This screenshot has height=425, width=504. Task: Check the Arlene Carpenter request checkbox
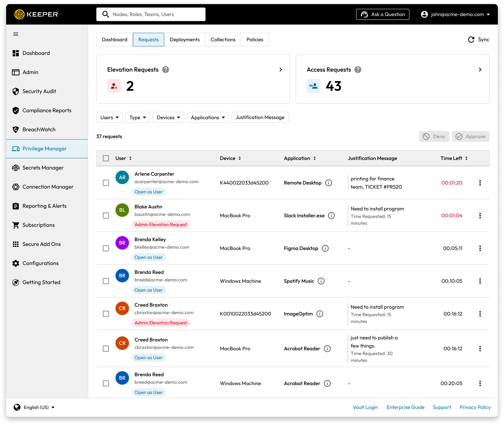coord(106,183)
